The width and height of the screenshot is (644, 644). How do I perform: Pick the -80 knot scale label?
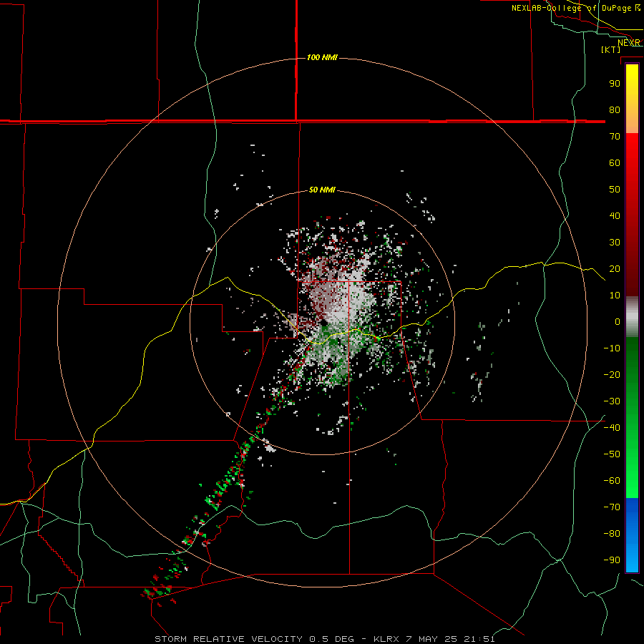(x=612, y=534)
